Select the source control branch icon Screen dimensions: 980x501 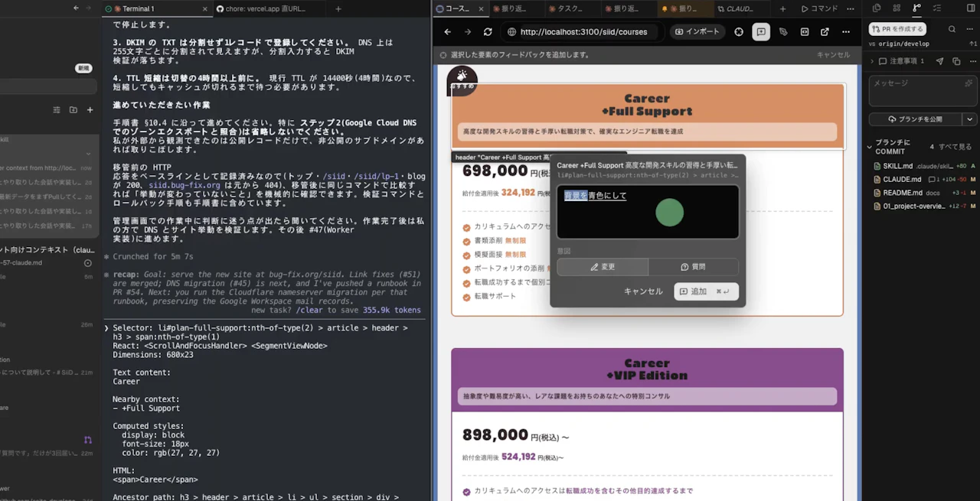point(917,8)
